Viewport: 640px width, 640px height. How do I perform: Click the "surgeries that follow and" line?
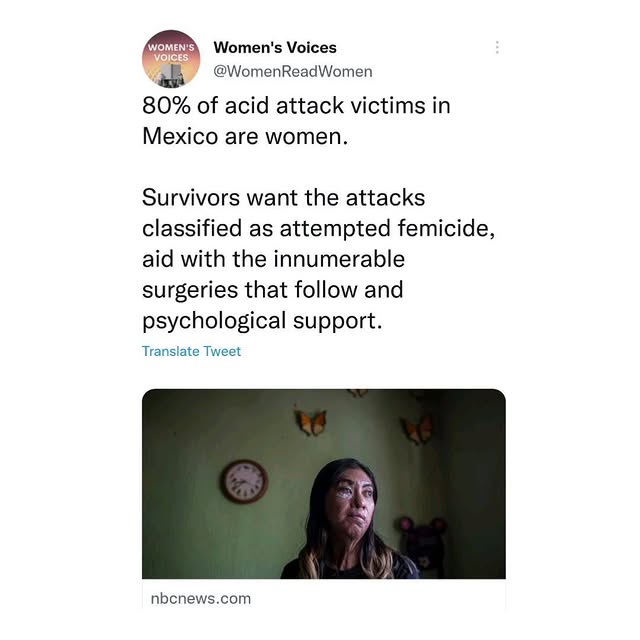(273, 290)
